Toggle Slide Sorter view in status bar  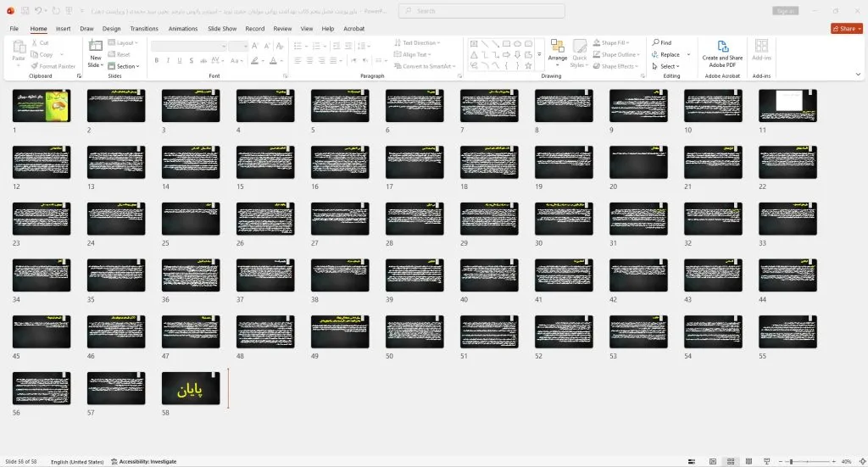click(731, 461)
